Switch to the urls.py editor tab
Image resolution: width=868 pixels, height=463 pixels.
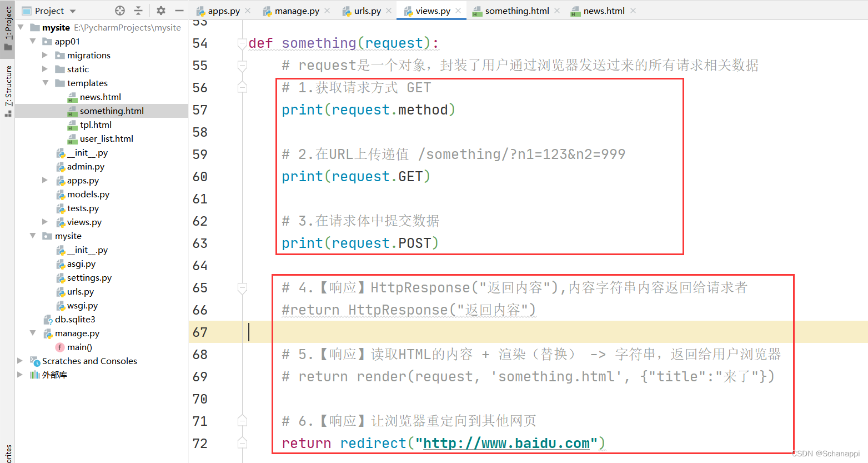pyautogui.click(x=367, y=11)
